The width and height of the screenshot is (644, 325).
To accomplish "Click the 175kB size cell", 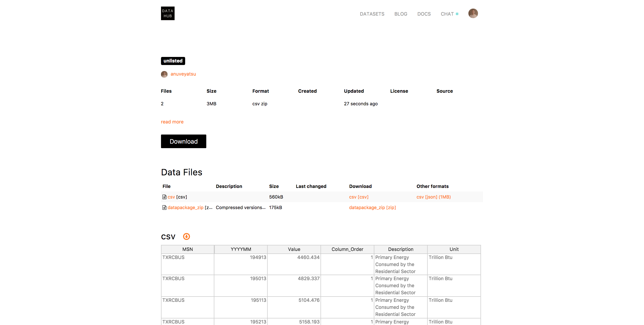I will (x=275, y=208).
